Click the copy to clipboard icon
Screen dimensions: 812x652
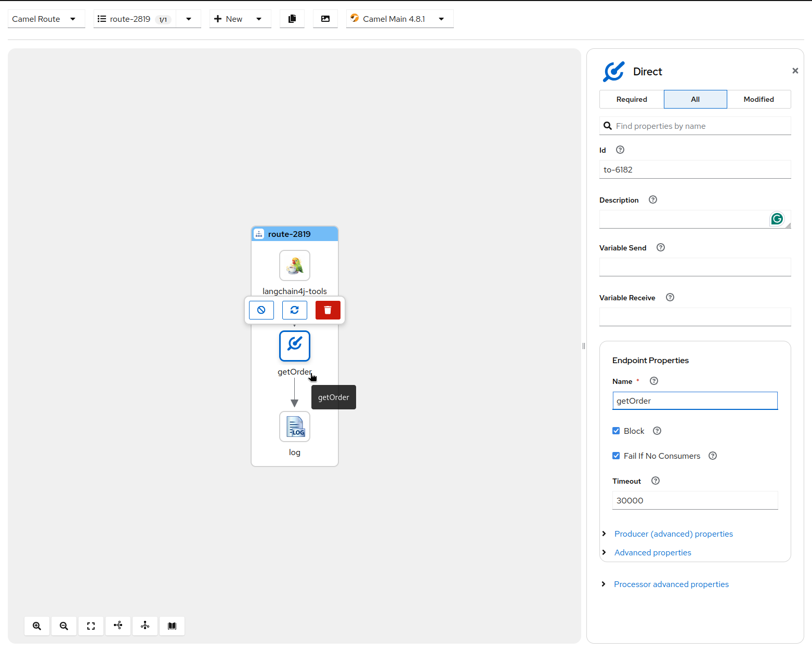pos(292,19)
